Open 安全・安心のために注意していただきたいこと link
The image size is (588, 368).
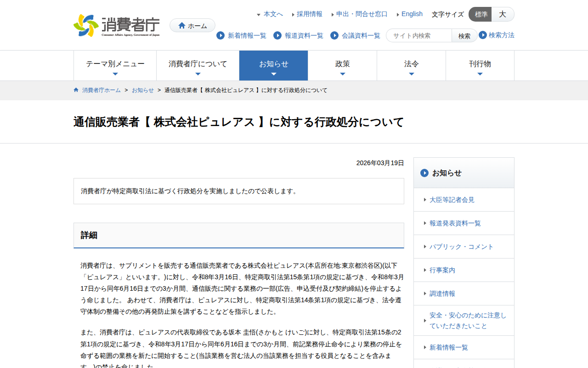click(468, 321)
